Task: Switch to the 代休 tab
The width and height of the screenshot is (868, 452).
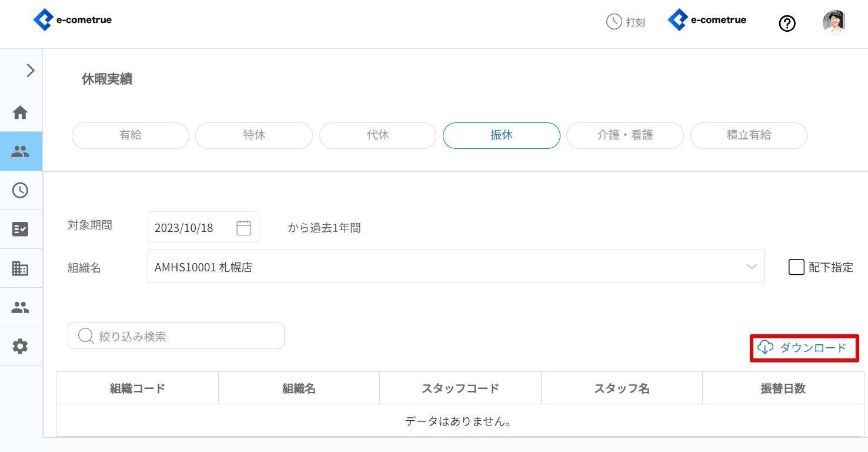Action: click(x=378, y=135)
